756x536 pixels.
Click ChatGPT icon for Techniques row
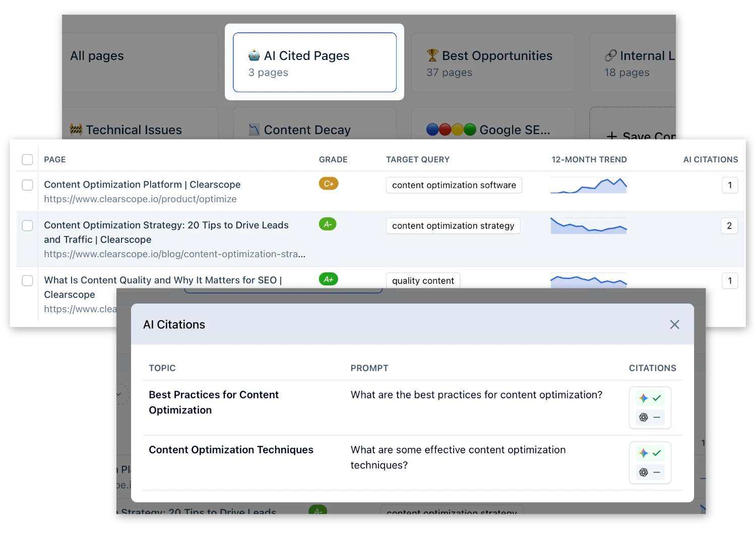[644, 472]
